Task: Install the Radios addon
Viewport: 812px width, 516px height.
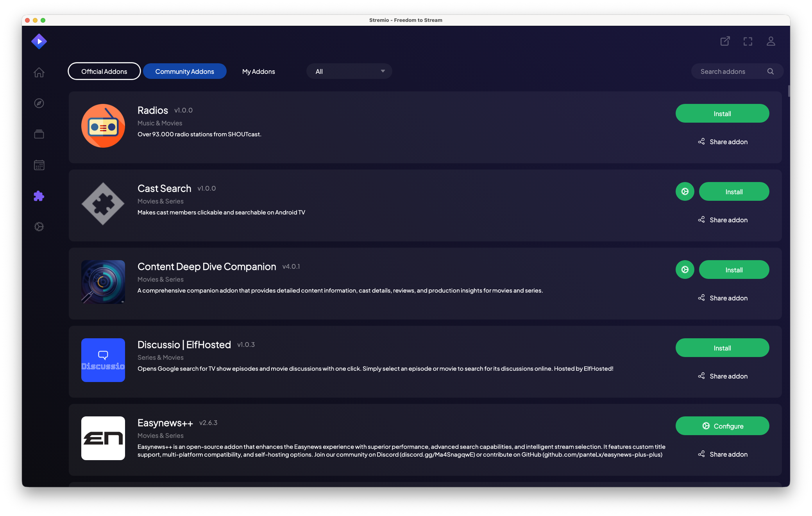Action: tap(722, 113)
